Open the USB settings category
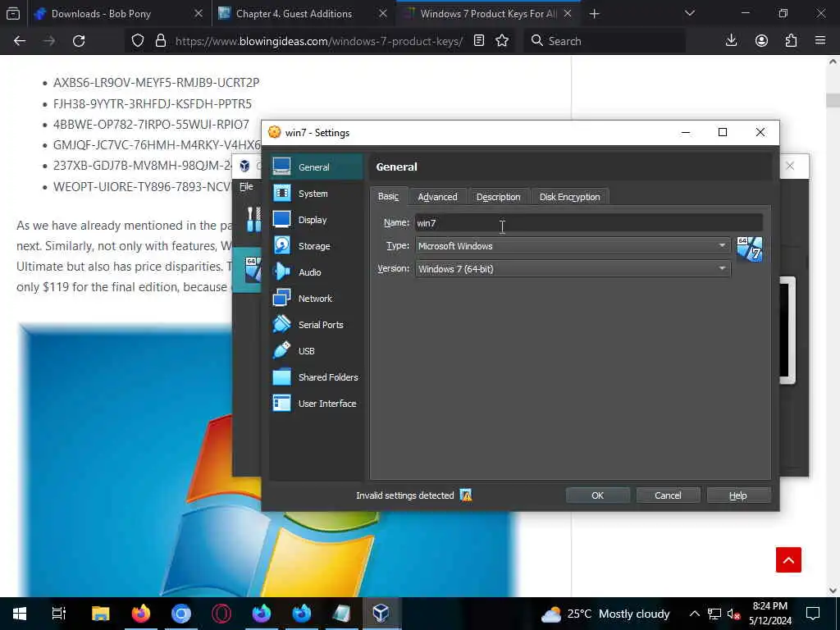Screen dimensions: 840x630 316,350
